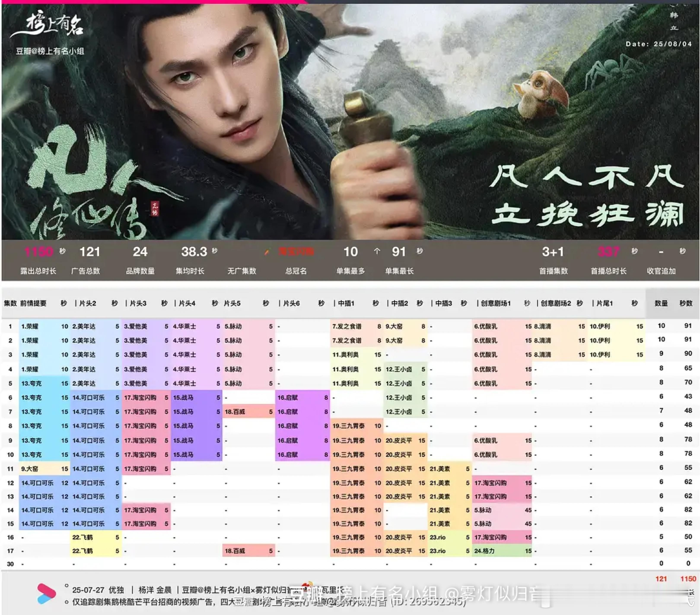Click the 24 brand count value
The height and width of the screenshot is (615, 700).
pos(140,252)
